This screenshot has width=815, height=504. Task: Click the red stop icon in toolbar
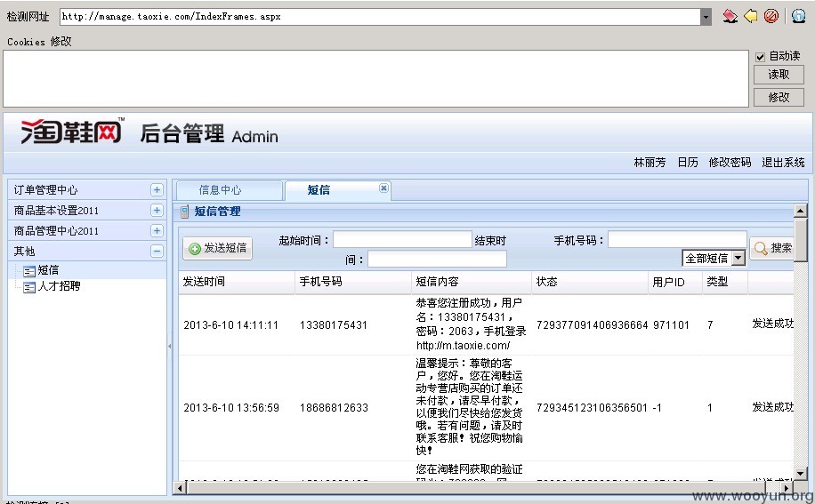pyautogui.click(x=771, y=17)
